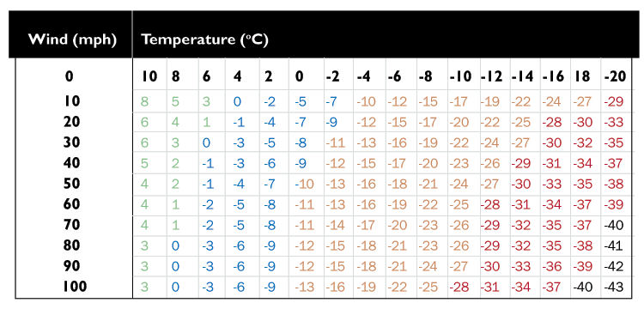
Task: Click the Temperature (°C) header
Action: click(x=205, y=39)
